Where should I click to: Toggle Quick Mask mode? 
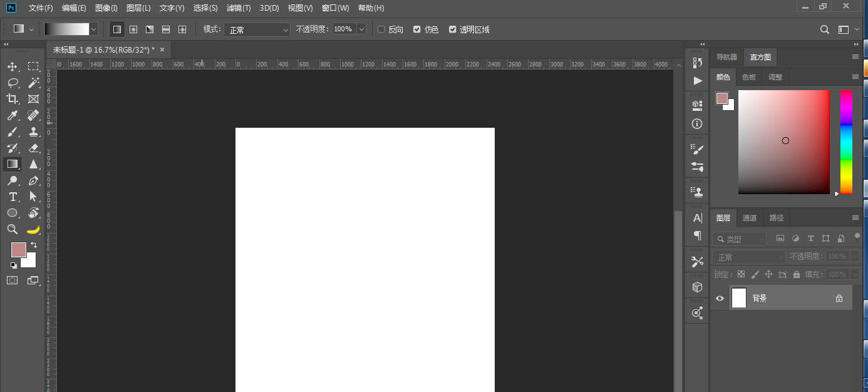click(x=13, y=281)
